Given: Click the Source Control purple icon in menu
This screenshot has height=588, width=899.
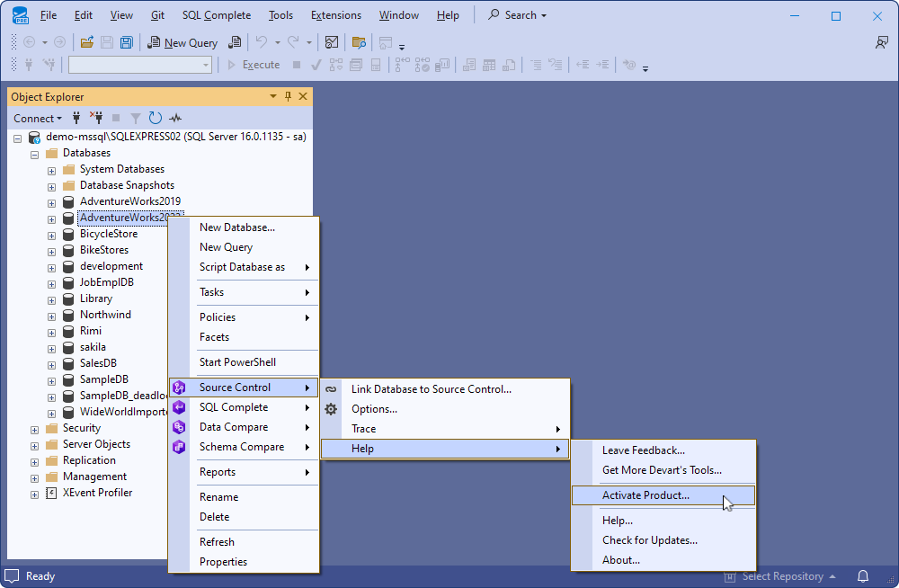Looking at the screenshot, I should 179,388.
